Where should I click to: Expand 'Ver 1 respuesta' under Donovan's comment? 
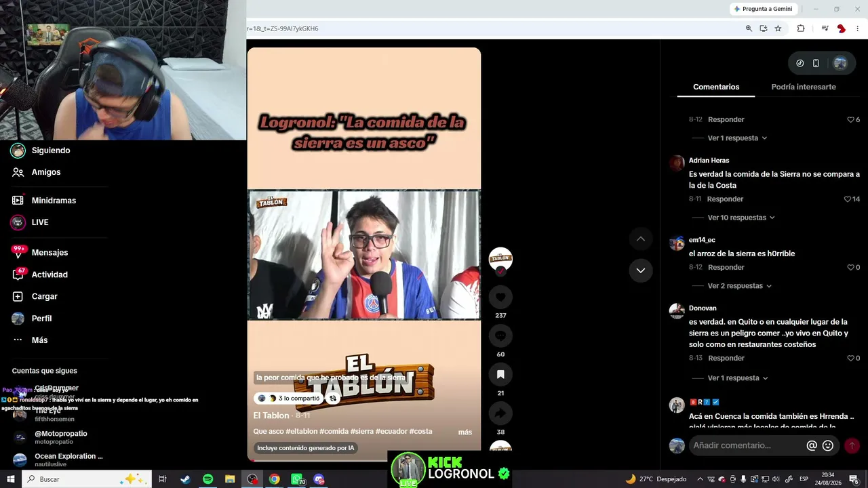point(737,378)
